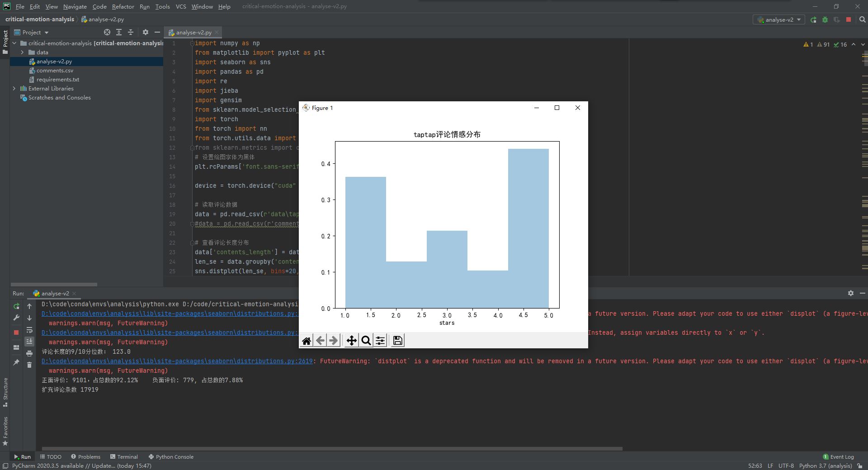Select Scratches and Consoles node
Image resolution: width=868 pixels, height=470 pixels.
tap(59, 98)
